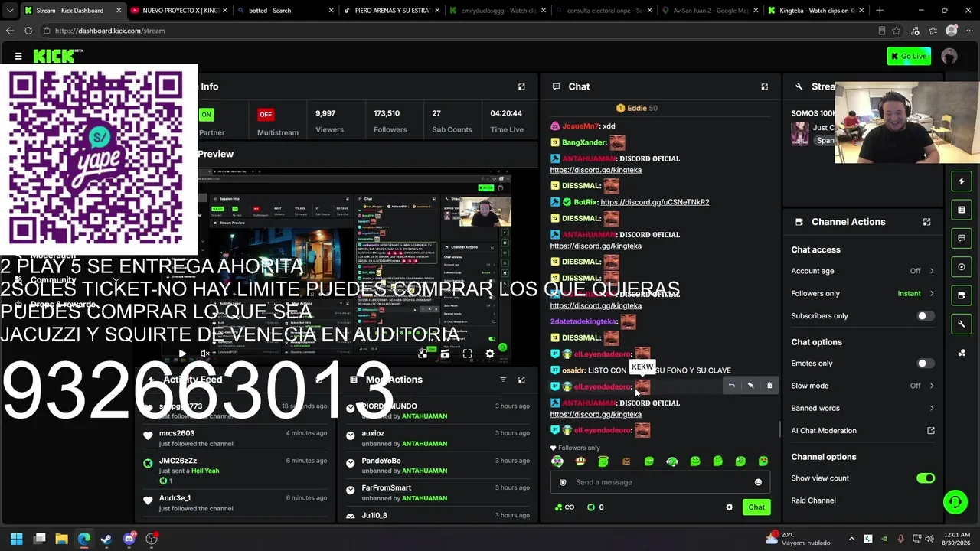Click FarFromSmart in Mod Actions
This screenshot has height=551, width=980.
click(386, 488)
